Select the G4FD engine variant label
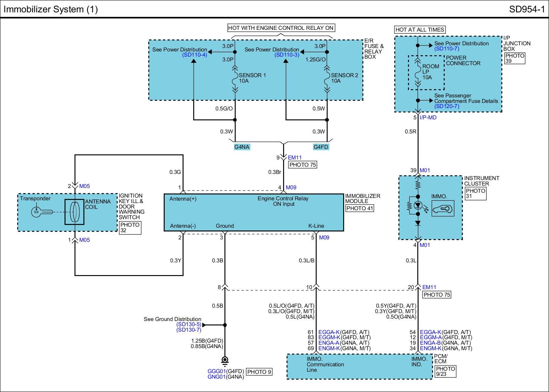The width and height of the screenshot is (549, 392). pos(321,147)
